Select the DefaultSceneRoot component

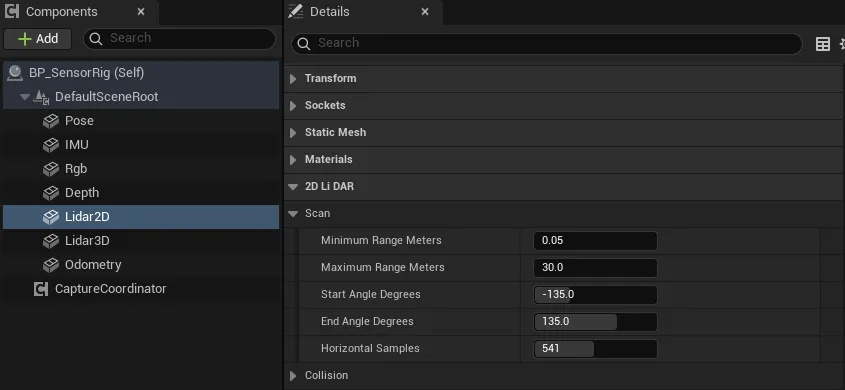(x=141, y=97)
